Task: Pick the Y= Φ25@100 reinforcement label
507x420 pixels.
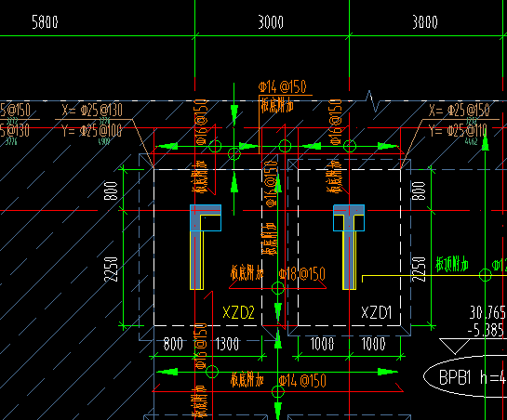Action: [92, 131]
